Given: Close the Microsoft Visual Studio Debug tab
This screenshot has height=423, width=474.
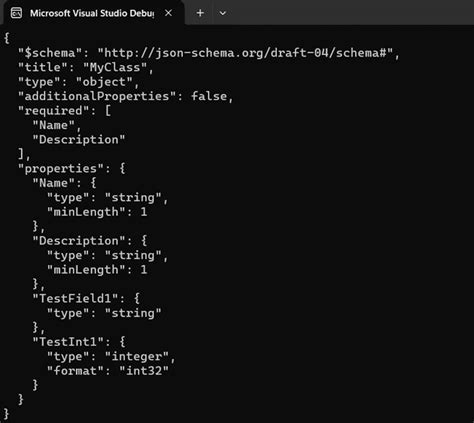Looking at the screenshot, I should click(x=169, y=13).
